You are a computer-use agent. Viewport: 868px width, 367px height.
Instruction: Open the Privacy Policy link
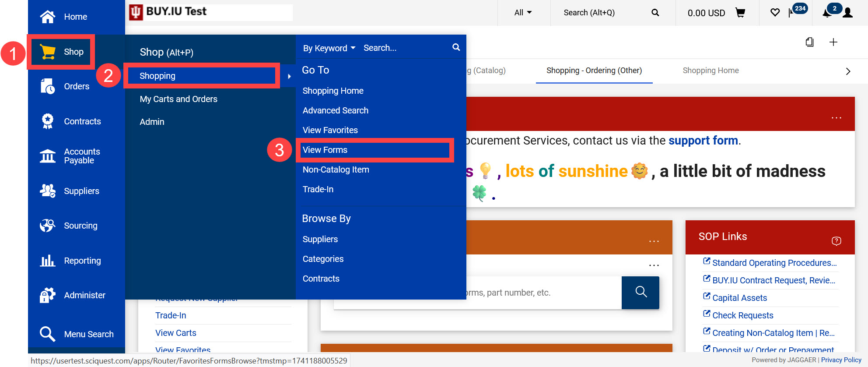841,360
